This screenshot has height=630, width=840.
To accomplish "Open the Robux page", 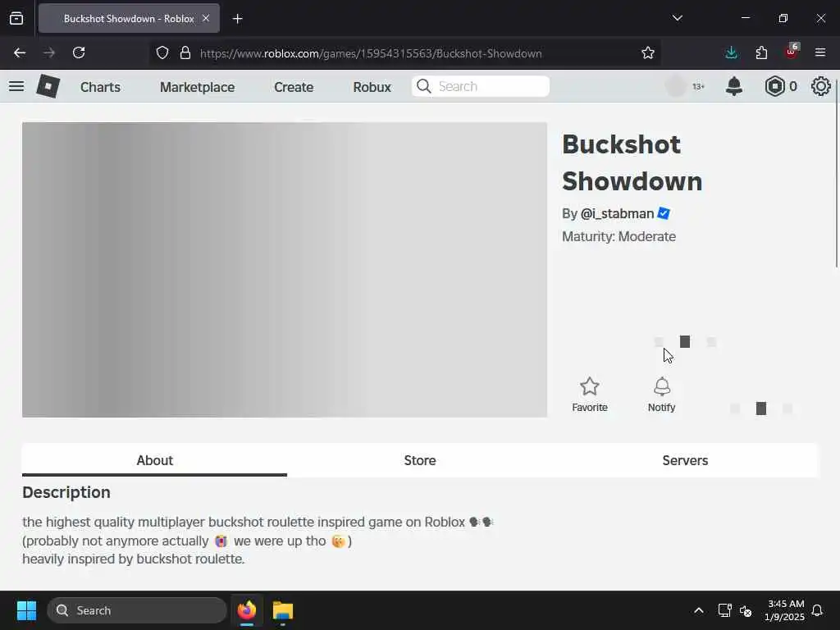I will (372, 87).
